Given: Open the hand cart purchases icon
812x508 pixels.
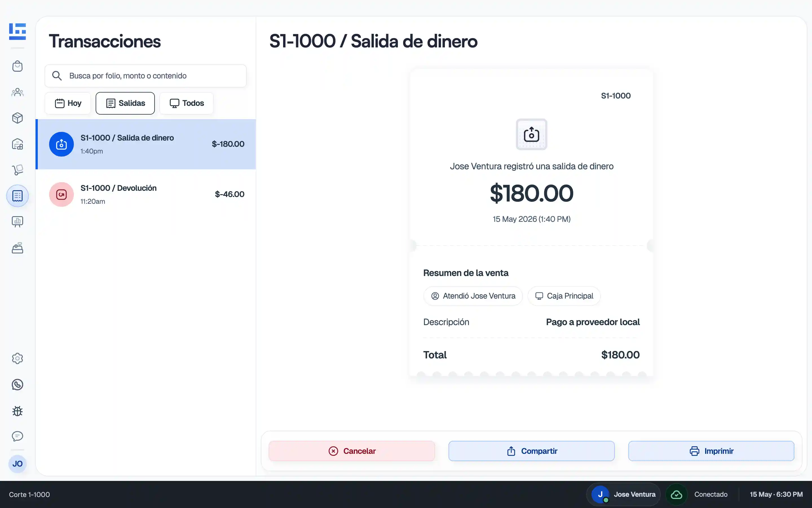Looking at the screenshot, I should click(x=17, y=170).
